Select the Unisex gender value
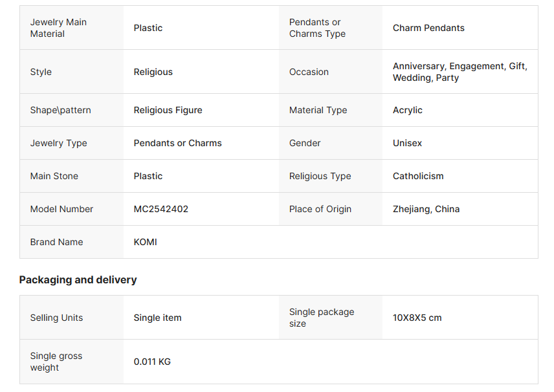This screenshot has height=392, width=554. point(407,143)
